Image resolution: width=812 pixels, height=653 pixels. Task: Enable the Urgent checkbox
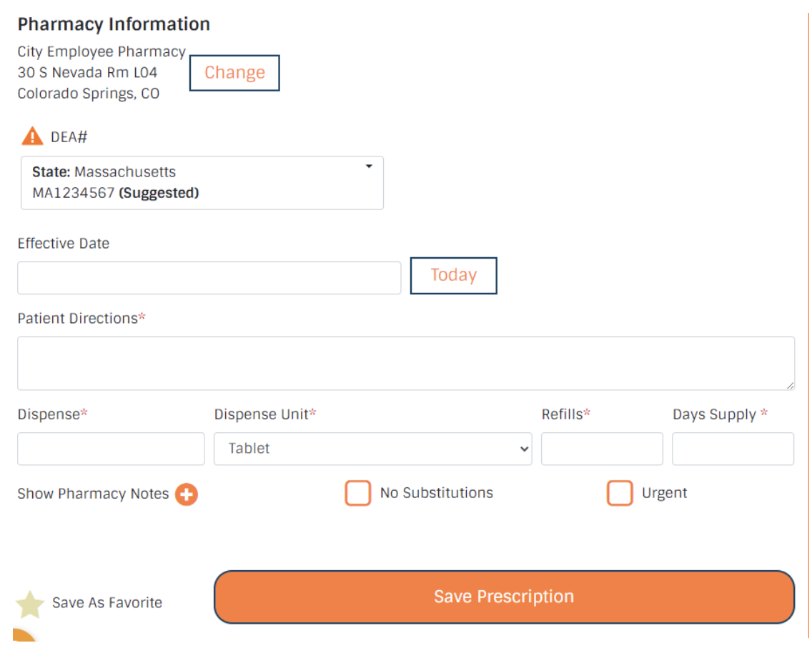pos(620,494)
